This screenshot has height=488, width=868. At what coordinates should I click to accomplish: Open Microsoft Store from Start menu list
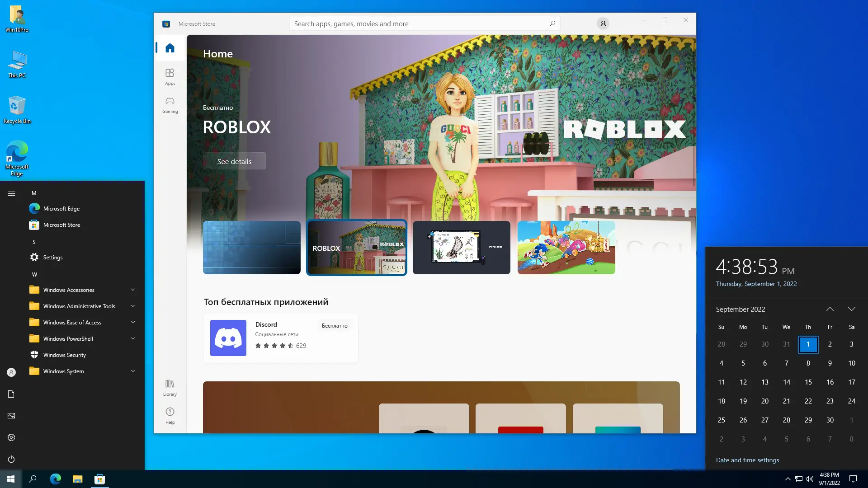tap(61, 225)
